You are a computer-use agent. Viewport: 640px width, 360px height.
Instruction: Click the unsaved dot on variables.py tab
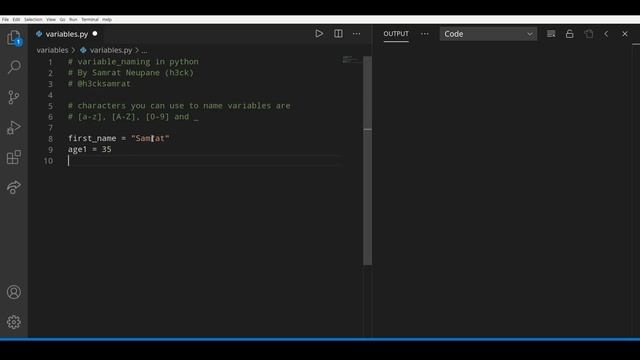point(95,33)
